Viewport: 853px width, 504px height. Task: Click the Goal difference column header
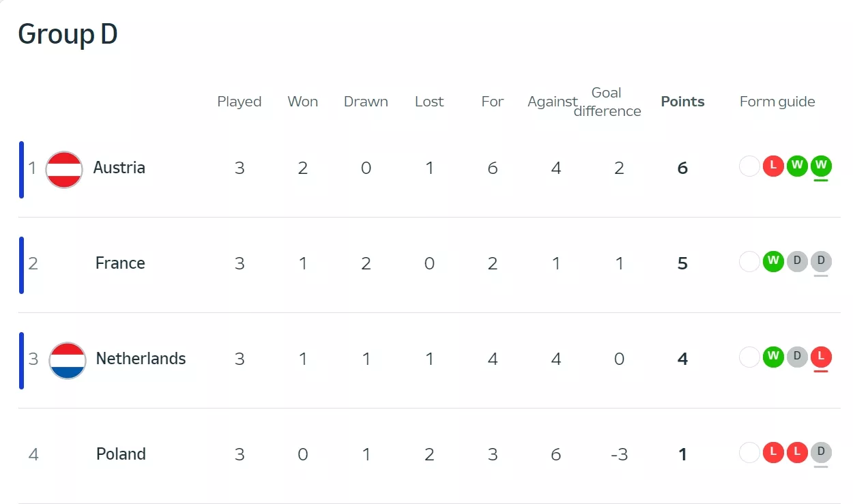tap(607, 102)
